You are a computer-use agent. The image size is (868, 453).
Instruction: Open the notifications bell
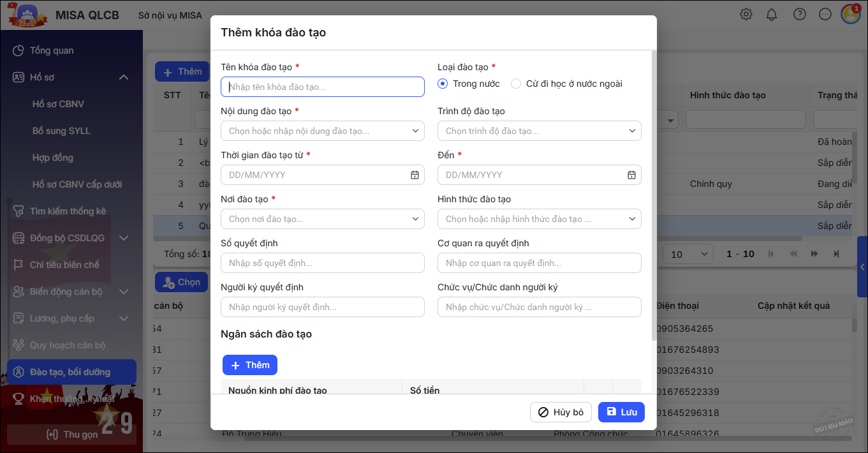coord(772,15)
